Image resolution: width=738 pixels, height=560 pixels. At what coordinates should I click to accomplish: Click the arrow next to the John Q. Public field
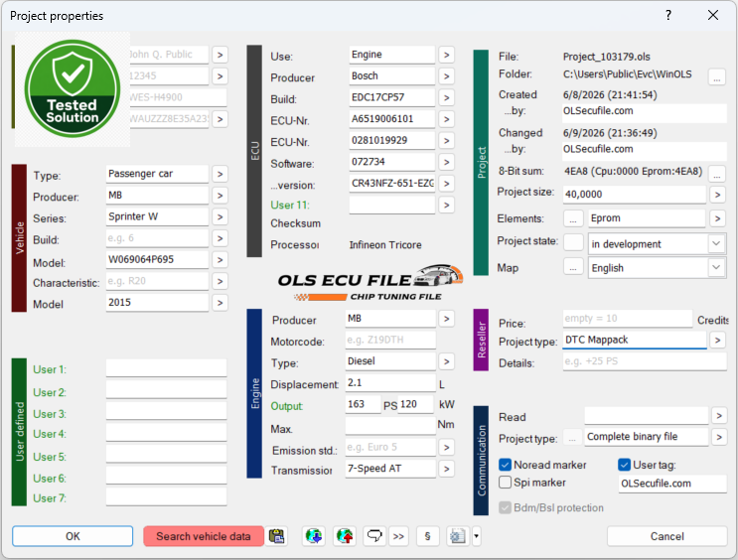[x=220, y=55]
